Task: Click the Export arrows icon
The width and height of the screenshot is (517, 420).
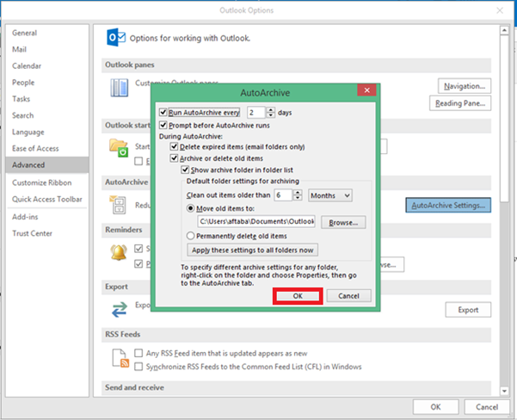Action: 120,310
